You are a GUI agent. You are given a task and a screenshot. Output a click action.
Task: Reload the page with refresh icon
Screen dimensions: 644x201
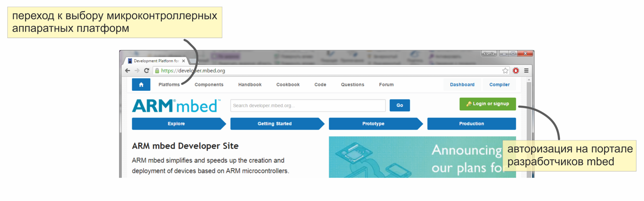pyautogui.click(x=146, y=71)
